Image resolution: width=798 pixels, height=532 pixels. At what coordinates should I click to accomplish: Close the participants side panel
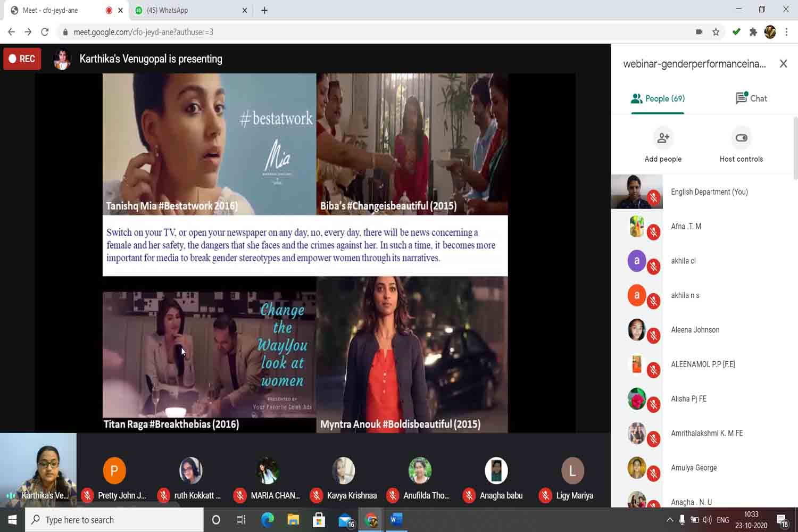click(x=783, y=64)
